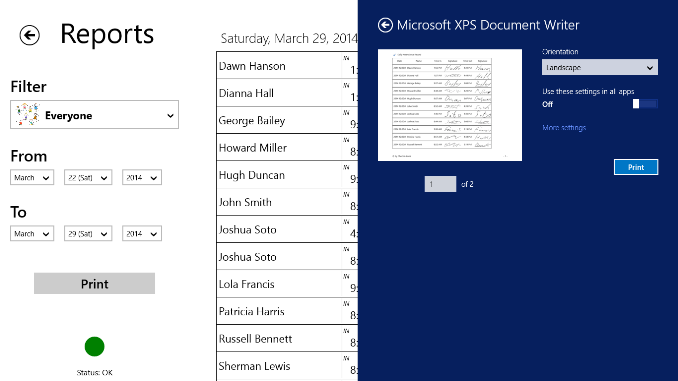
Task: Open the To month dropdown showing March
Action: point(32,234)
